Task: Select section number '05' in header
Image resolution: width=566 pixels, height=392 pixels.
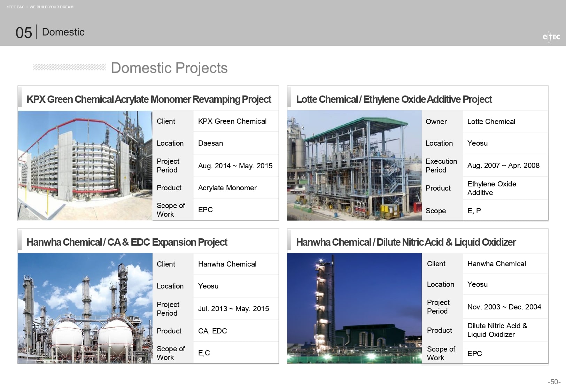Action: point(24,33)
